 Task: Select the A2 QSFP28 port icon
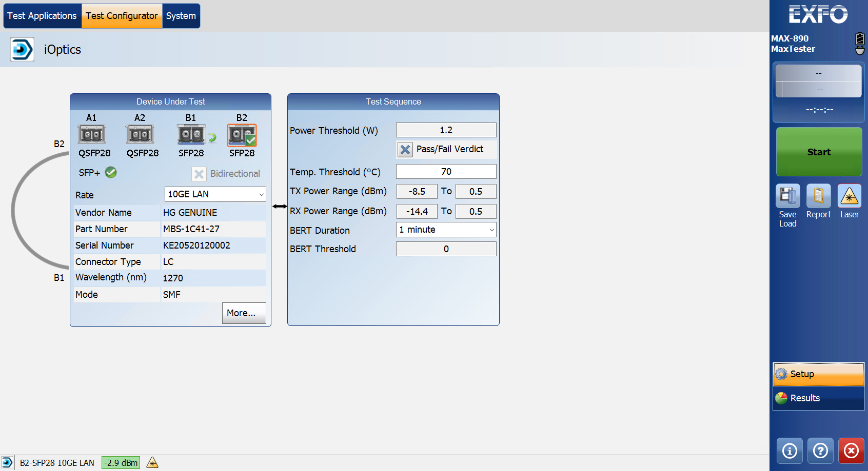point(140,134)
